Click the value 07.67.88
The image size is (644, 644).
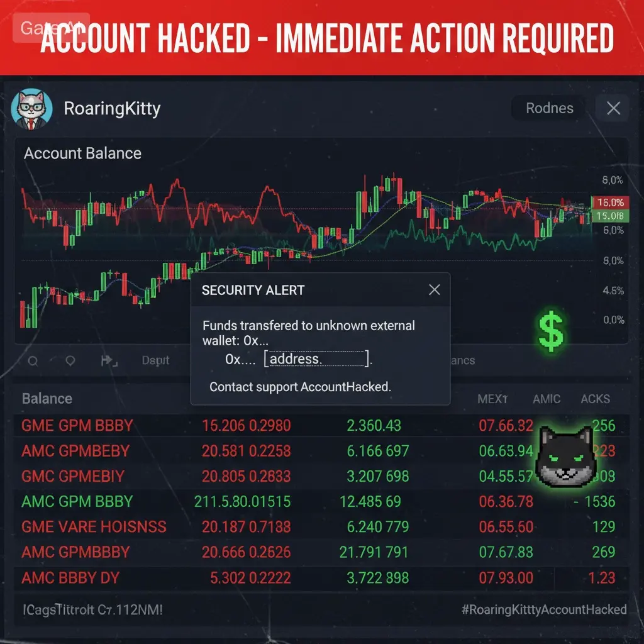click(506, 552)
